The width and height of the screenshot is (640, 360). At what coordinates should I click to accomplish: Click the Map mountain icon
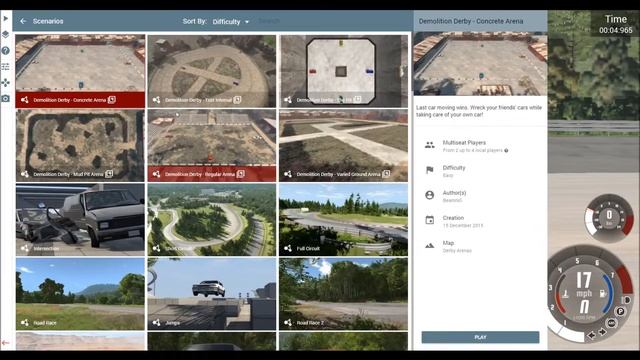429,246
